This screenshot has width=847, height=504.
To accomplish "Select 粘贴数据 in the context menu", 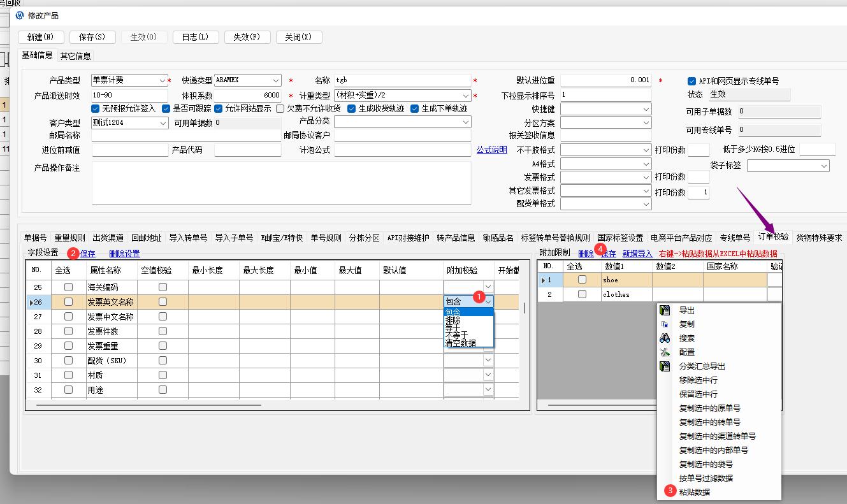I will click(x=694, y=492).
